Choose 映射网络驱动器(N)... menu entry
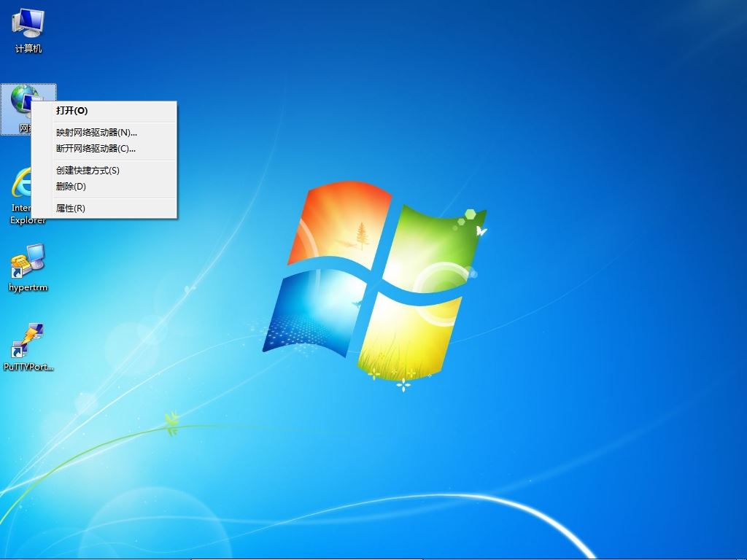Image resolution: width=747 pixels, height=560 pixels. [x=104, y=133]
